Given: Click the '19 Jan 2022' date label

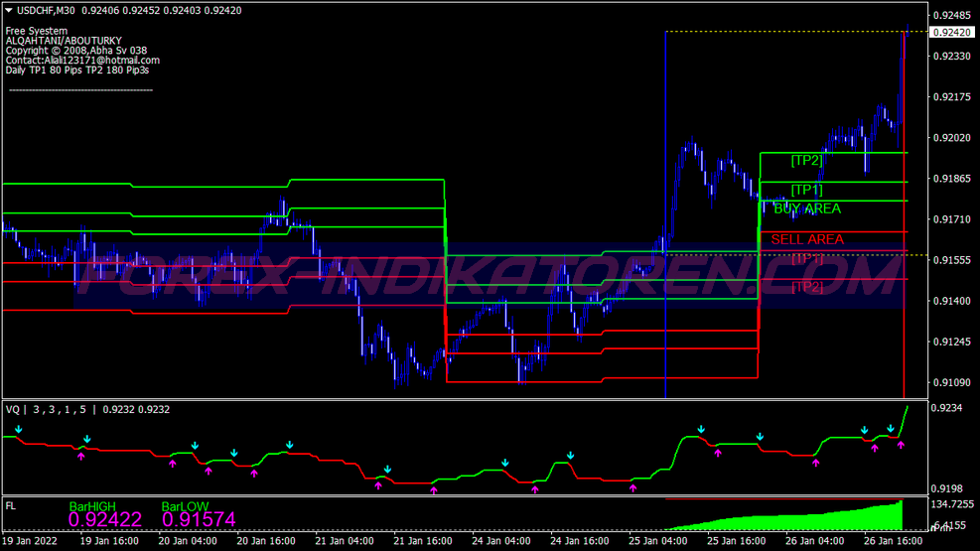Looking at the screenshot, I should 30,541.
